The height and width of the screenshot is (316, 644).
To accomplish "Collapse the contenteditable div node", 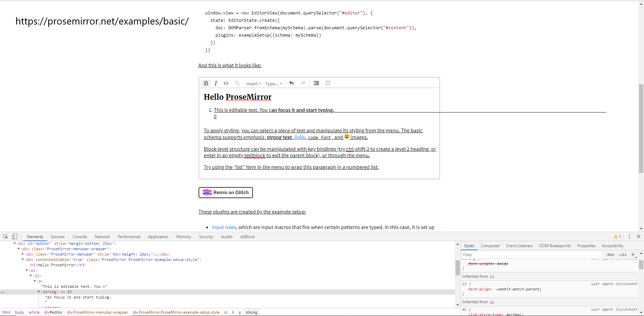I will pos(22,260).
